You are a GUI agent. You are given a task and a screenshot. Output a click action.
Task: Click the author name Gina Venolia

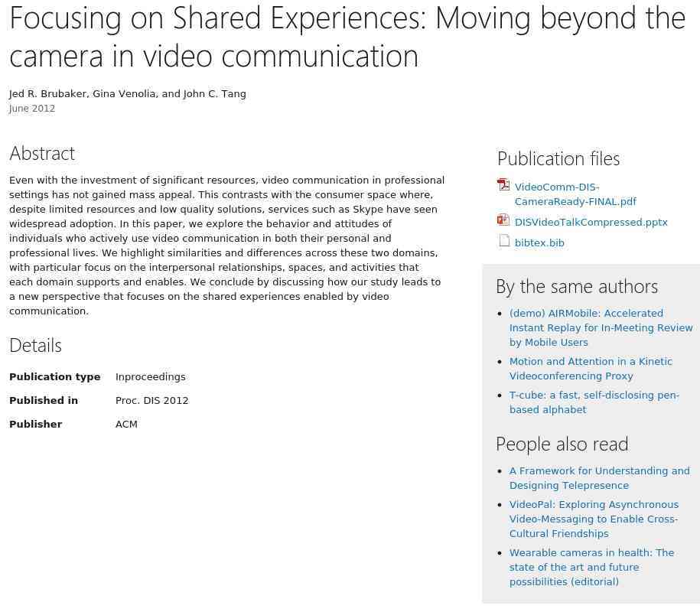pyautogui.click(x=124, y=94)
